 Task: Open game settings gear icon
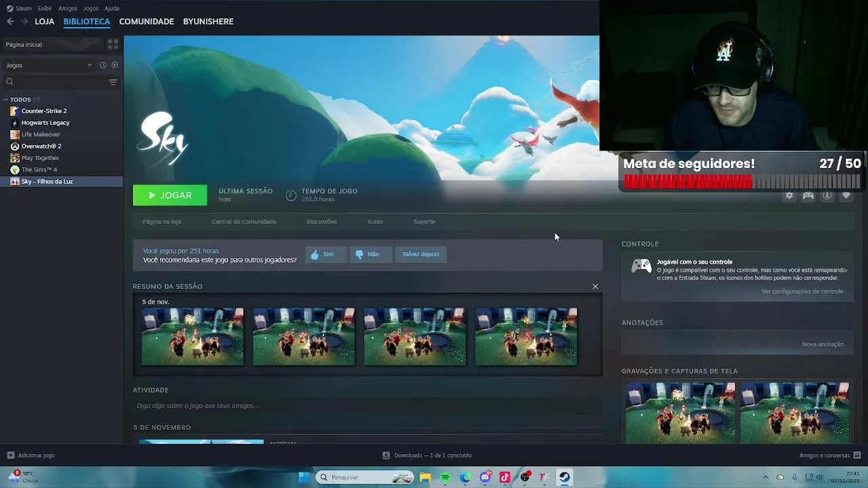click(789, 195)
